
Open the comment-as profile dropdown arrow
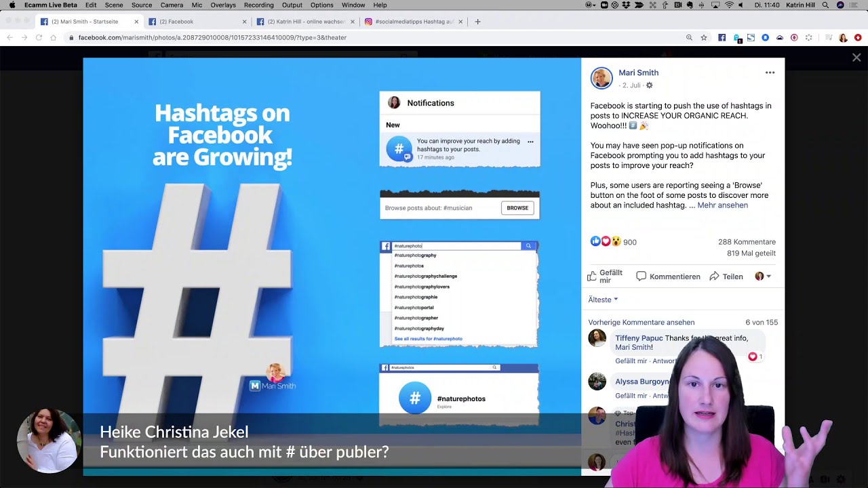(768, 277)
